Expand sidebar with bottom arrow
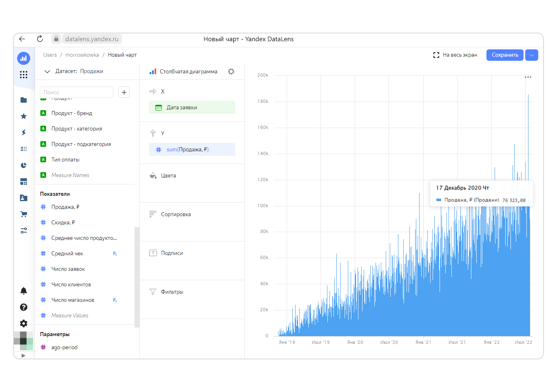The image size is (557, 392). tap(23, 356)
